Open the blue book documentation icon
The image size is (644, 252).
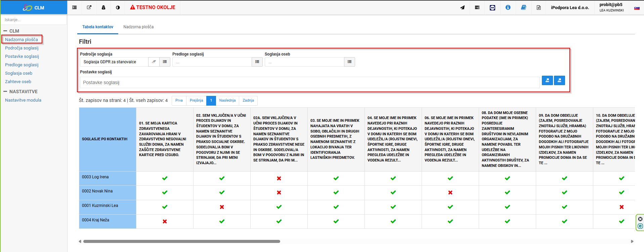coord(523,7)
